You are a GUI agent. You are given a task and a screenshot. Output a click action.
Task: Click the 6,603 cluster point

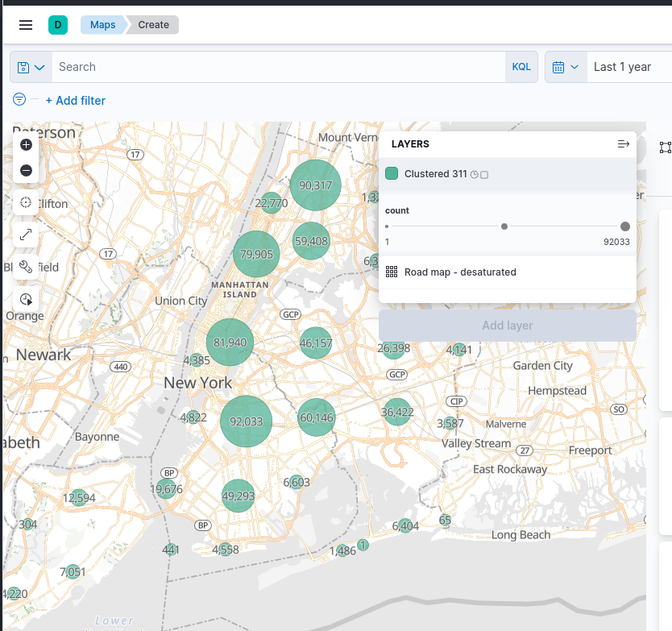297,482
